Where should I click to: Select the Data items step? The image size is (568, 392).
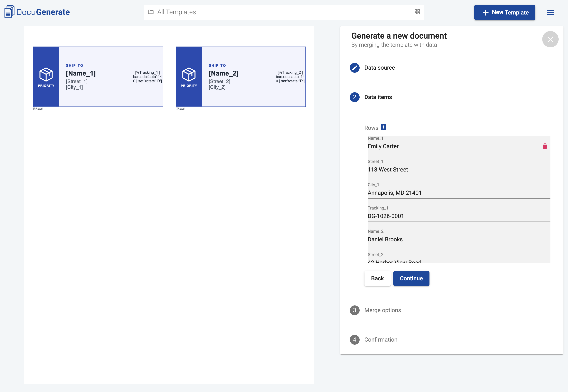(378, 97)
